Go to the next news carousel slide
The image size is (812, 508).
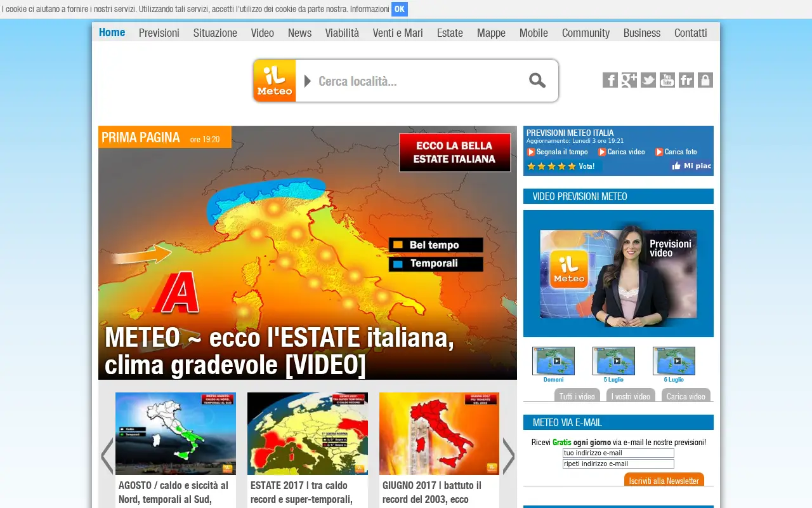tap(509, 456)
